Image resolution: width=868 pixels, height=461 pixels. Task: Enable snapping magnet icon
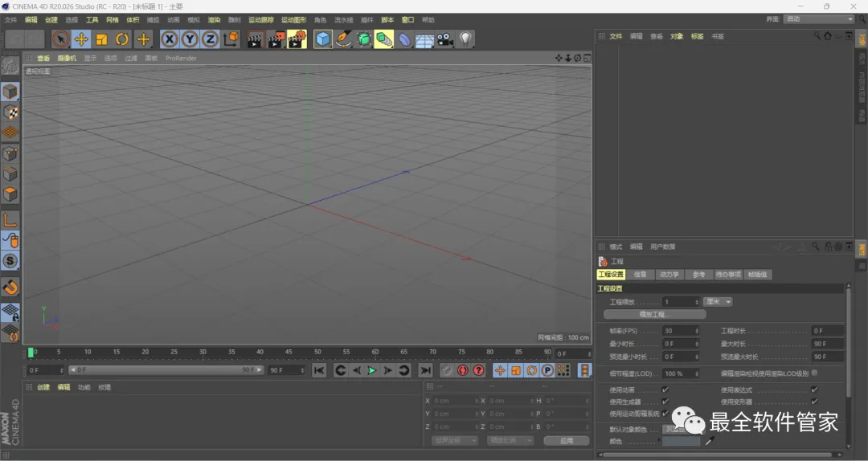(10, 287)
